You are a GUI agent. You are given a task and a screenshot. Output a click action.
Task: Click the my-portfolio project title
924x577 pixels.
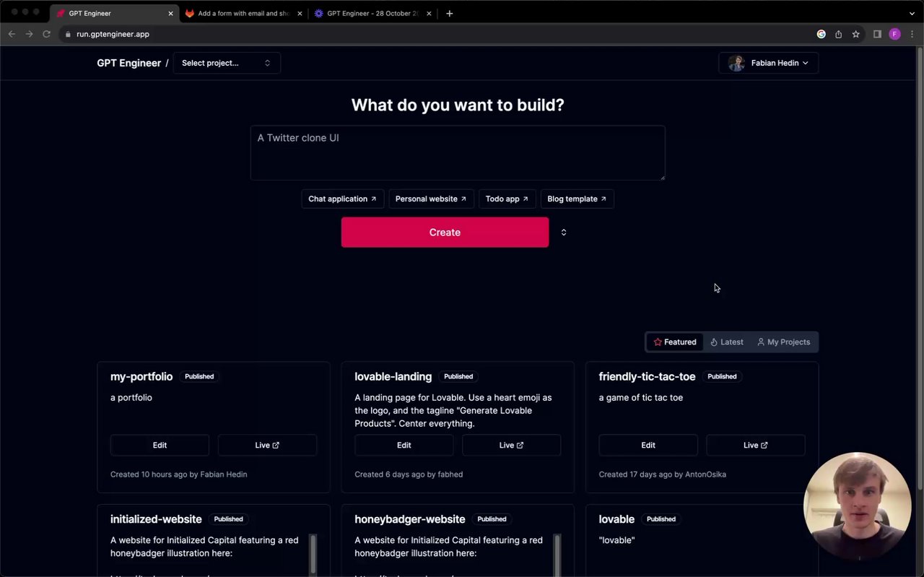coord(141,376)
